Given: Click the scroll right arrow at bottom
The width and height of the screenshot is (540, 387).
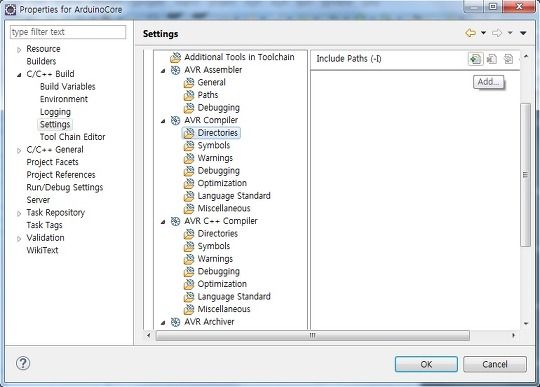Looking at the screenshot, I should click(513, 335).
